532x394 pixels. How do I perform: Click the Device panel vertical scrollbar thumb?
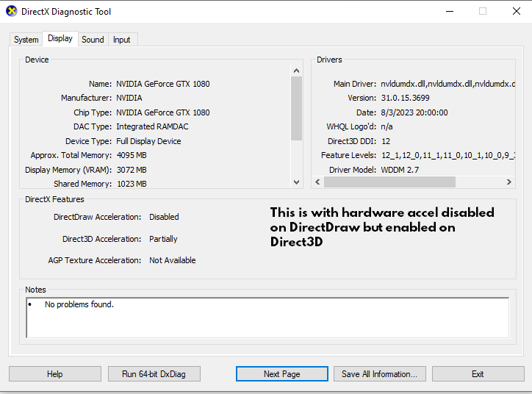tap(297, 107)
